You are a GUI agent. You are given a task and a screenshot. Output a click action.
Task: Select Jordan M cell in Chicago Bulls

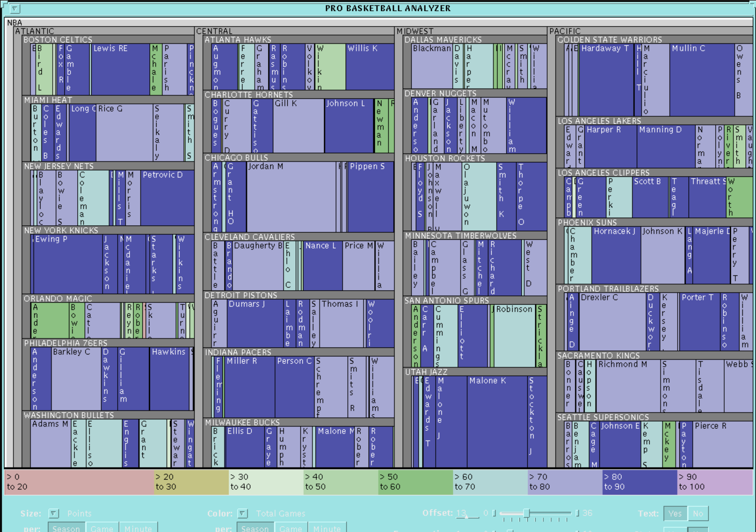click(291, 198)
